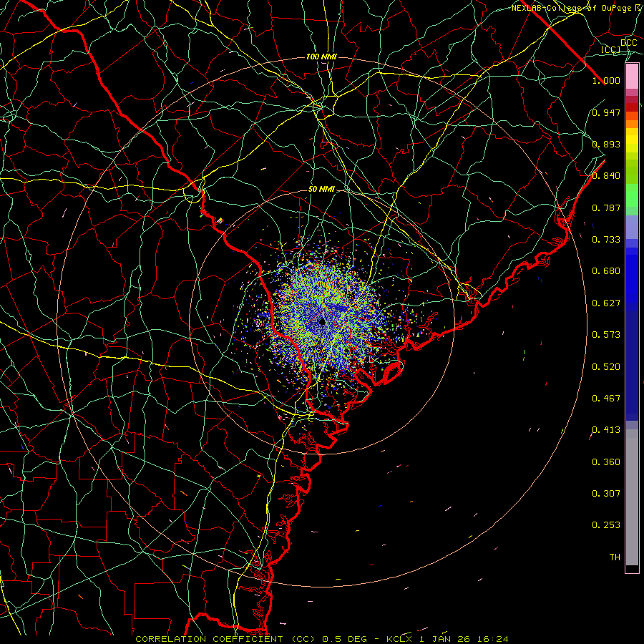
Task: Click the 0.573 scale label
Action: coord(606,335)
